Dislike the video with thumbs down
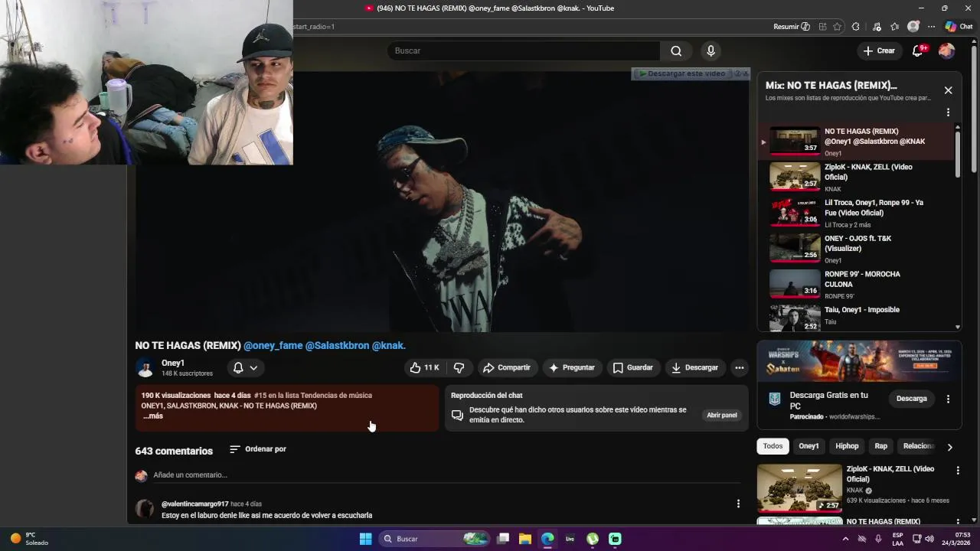 [459, 368]
